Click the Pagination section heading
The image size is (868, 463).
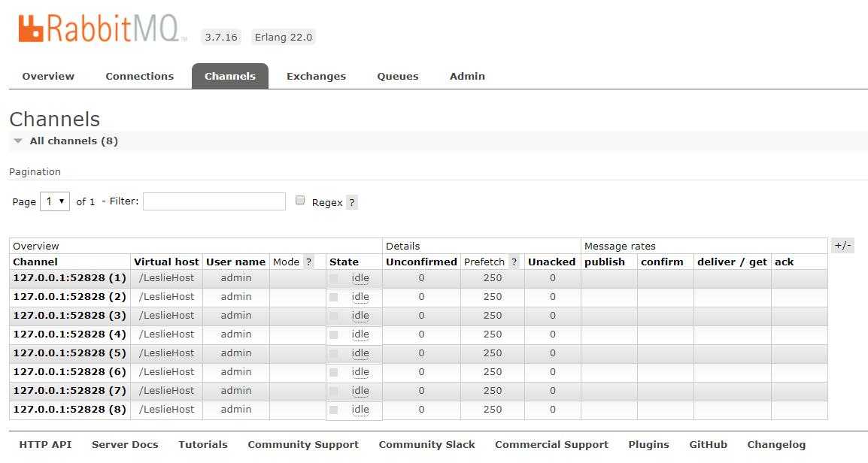tap(35, 171)
